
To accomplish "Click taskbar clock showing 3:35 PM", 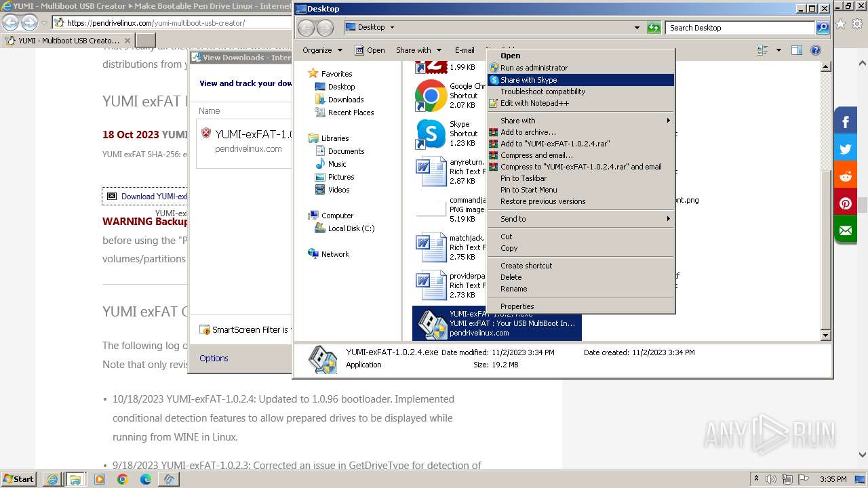I will pos(833,479).
